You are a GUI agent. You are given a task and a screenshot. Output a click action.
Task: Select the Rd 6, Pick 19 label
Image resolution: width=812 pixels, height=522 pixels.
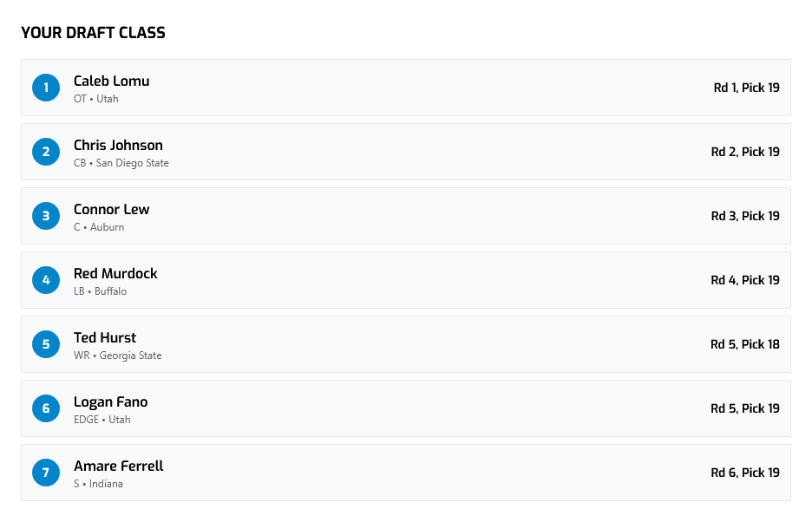click(x=745, y=473)
